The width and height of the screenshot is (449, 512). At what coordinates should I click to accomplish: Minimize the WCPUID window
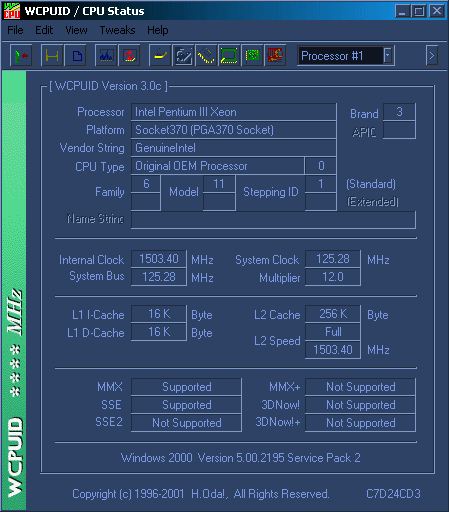402,11
